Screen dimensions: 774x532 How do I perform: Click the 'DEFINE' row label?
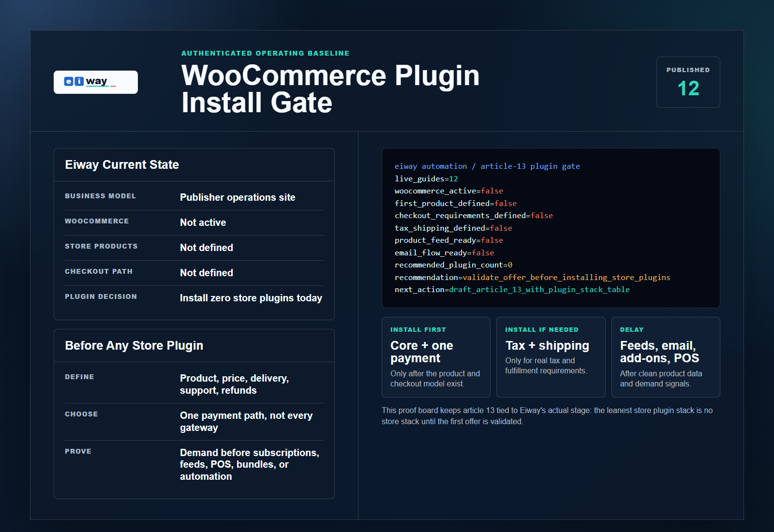click(x=79, y=377)
